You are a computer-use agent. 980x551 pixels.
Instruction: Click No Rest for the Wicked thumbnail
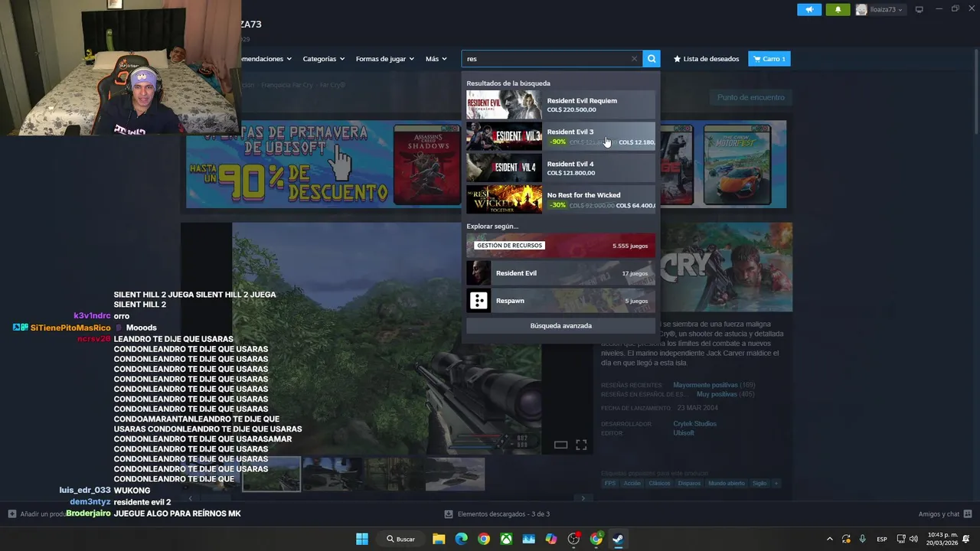pos(504,199)
